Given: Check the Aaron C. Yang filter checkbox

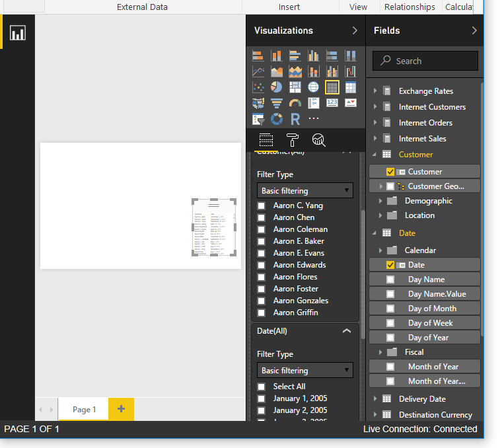Looking at the screenshot, I should click(261, 205).
